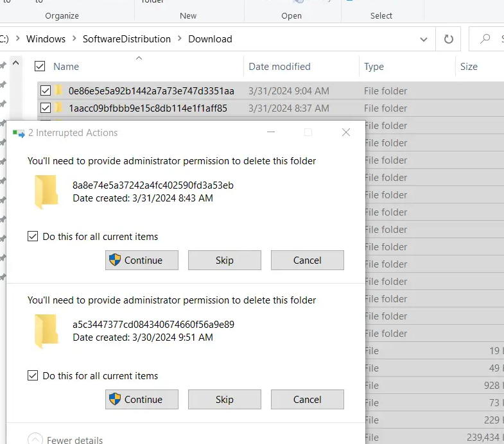The height and width of the screenshot is (444, 504).
Task: Click the Open ribbon group label
Action: click(x=291, y=16)
